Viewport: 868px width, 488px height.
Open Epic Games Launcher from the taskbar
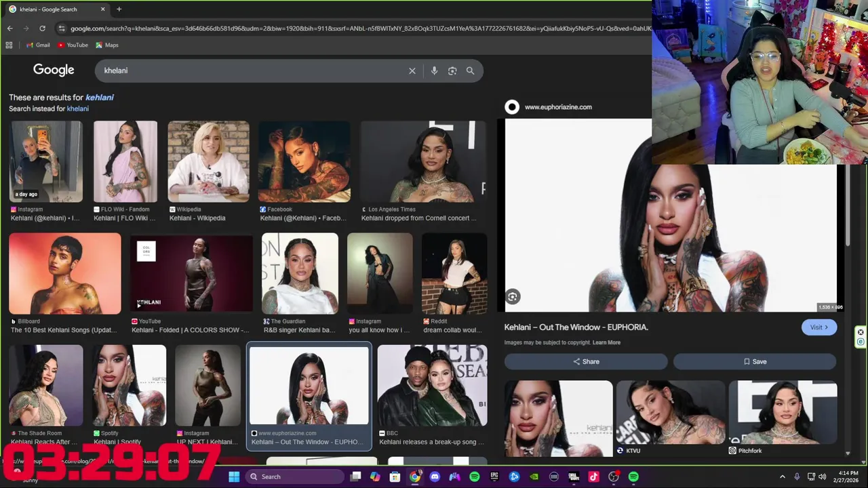point(494,476)
